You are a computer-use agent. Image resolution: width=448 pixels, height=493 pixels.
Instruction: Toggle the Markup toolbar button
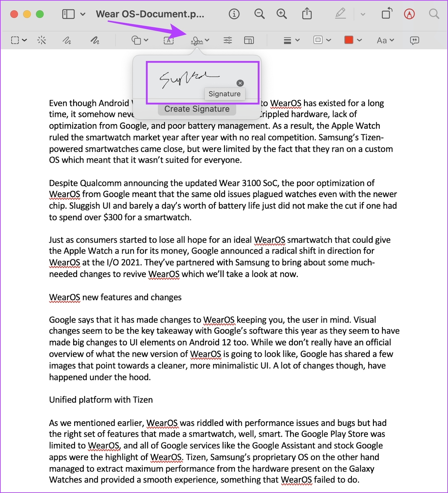click(409, 14)
